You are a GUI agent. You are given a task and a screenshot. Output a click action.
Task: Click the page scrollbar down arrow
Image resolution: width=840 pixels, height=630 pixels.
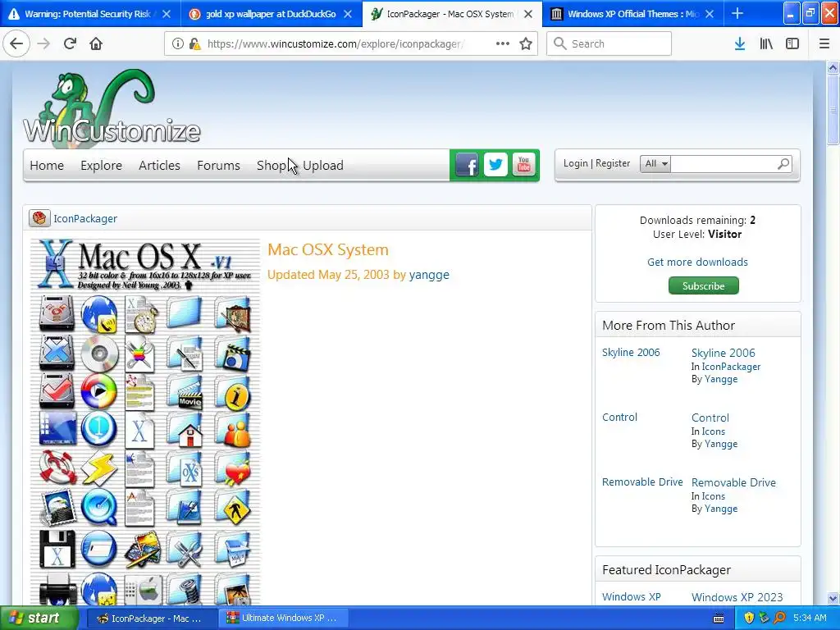pyautogui.click(x=833, y=598)
